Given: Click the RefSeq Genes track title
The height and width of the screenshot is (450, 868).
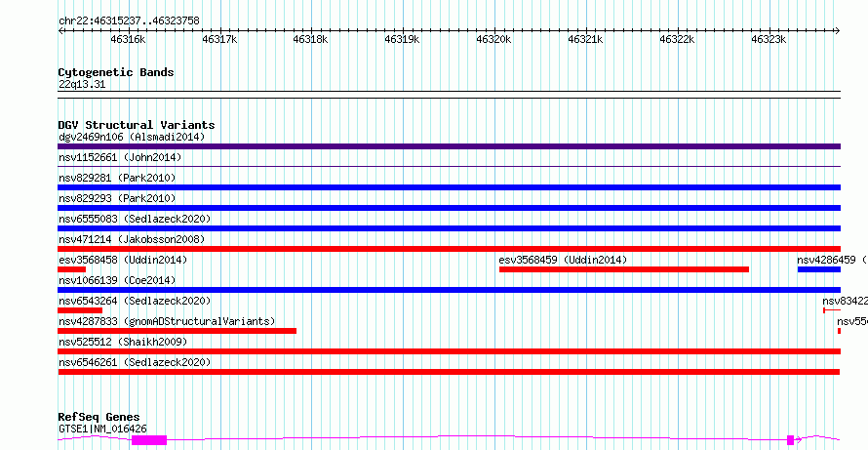Looking at the screenshot, I should 99,417.
